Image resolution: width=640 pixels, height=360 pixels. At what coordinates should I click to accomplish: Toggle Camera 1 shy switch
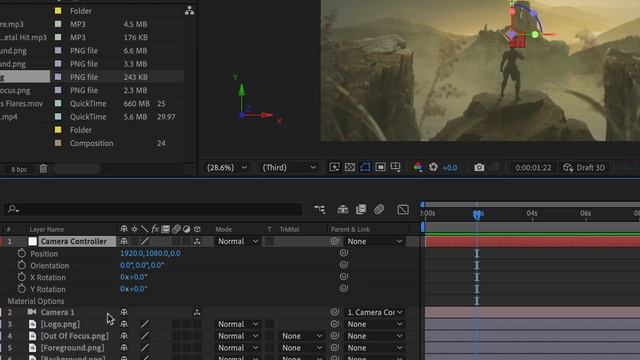pyautogui.click(x=124, y=312)
